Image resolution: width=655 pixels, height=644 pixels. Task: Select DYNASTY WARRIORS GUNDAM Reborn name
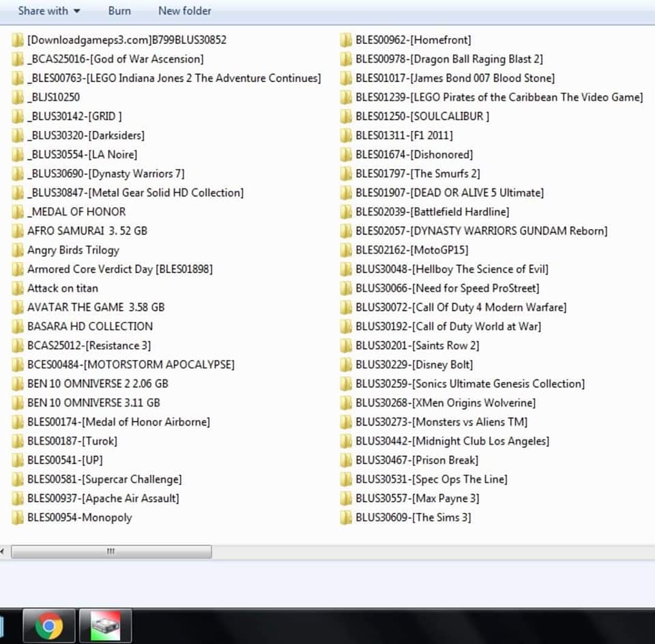[x=481, y=231]
